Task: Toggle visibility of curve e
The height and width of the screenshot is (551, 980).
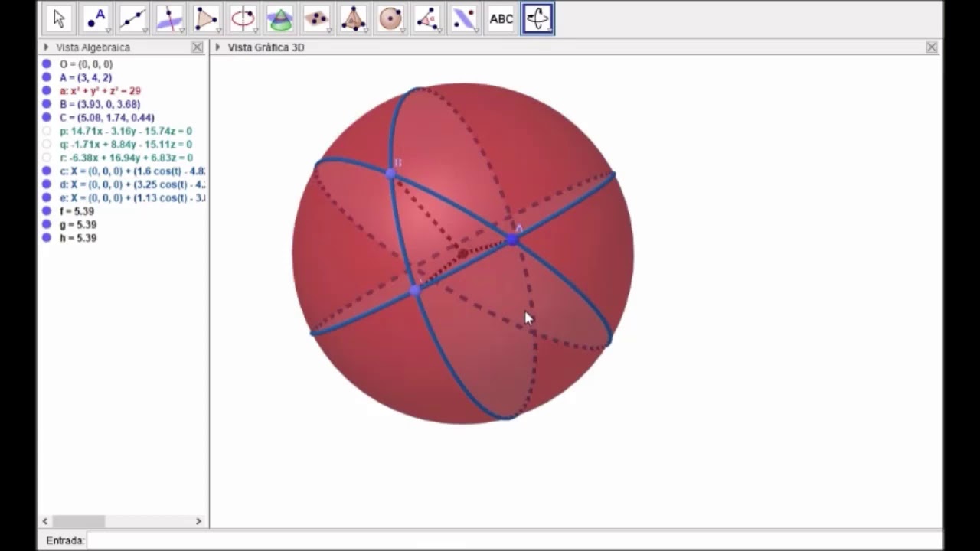Action: click(x=47, y=198)
